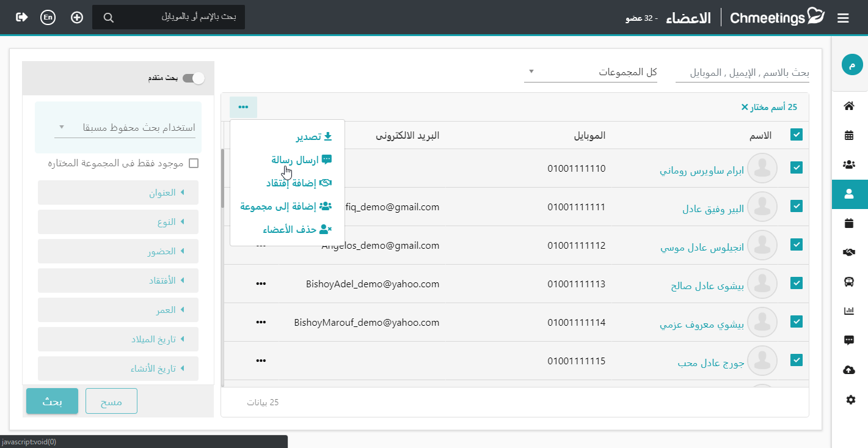Expand the العمر filter
This screenshot has width=868, height=448.
118,310
